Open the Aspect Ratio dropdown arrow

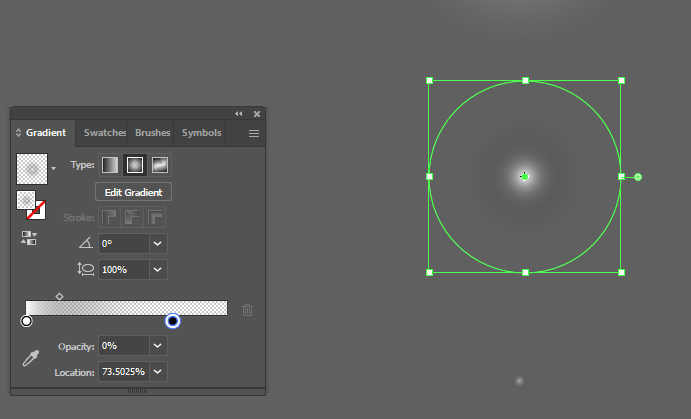tap(158, 270)
